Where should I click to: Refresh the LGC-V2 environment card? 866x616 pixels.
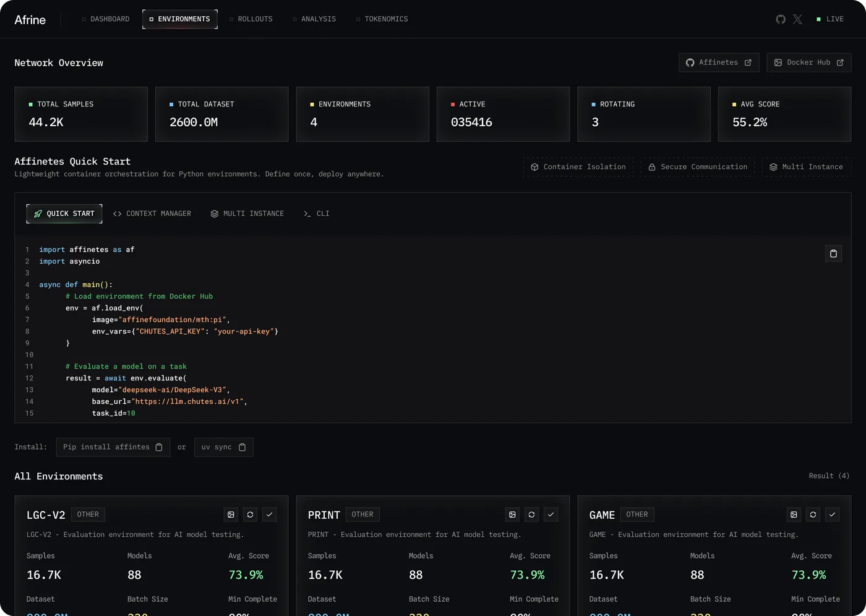click(x=250, y=515)
